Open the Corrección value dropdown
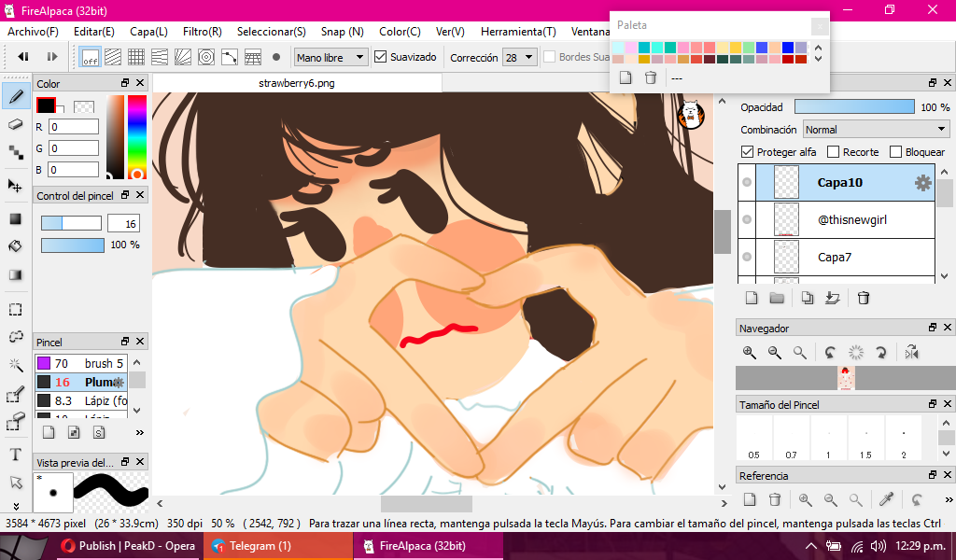The height and width of the screenshot is (560, 956). click(x=519, y=57)
